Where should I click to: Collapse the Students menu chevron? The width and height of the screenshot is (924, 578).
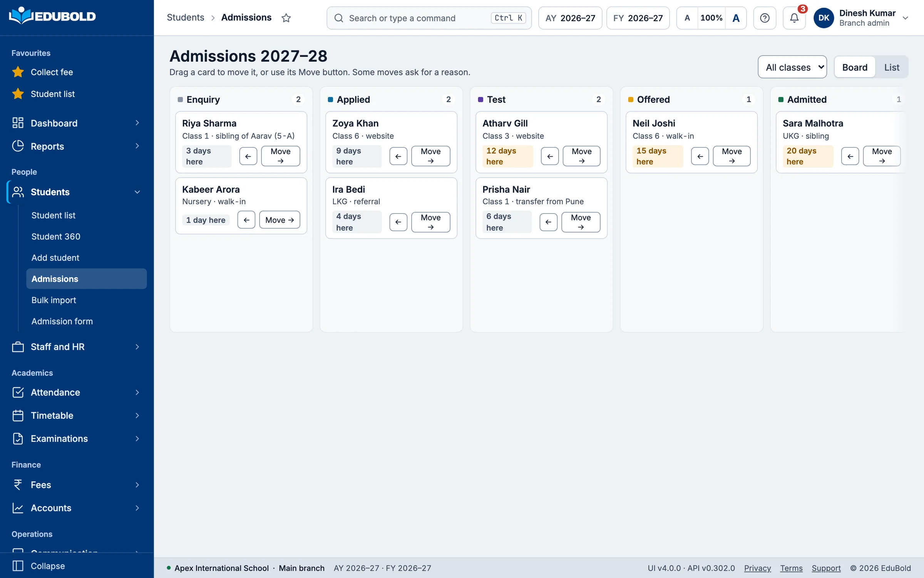pos(137,192)
